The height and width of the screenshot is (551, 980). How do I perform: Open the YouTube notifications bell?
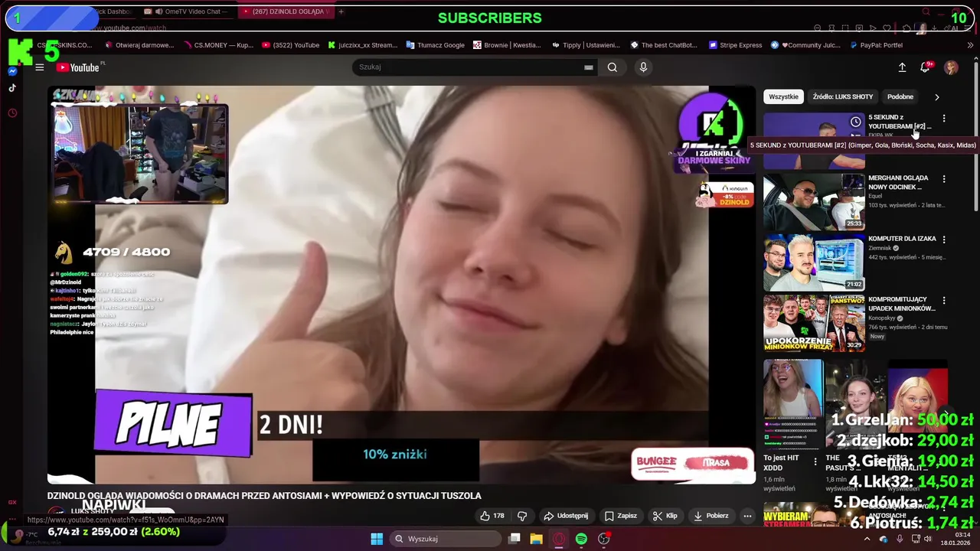(x=925, y=67)
